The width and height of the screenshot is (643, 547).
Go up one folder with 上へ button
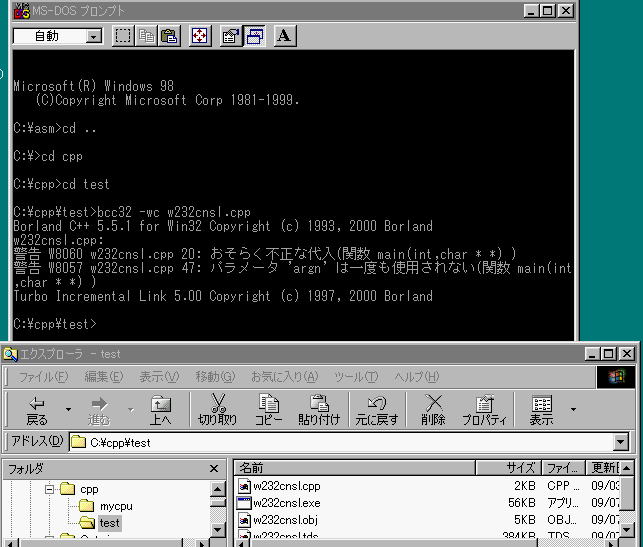[x=161, y=410]
